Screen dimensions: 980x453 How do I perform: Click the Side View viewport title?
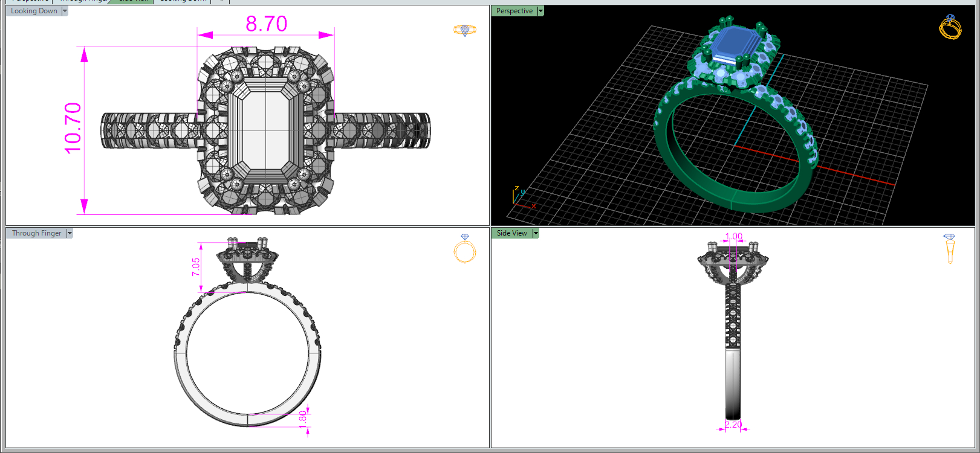(511, 233)
